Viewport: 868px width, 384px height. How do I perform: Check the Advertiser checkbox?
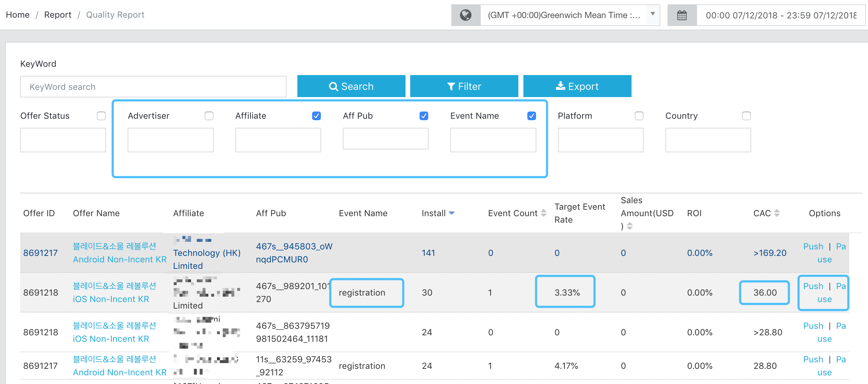point(209,116)
